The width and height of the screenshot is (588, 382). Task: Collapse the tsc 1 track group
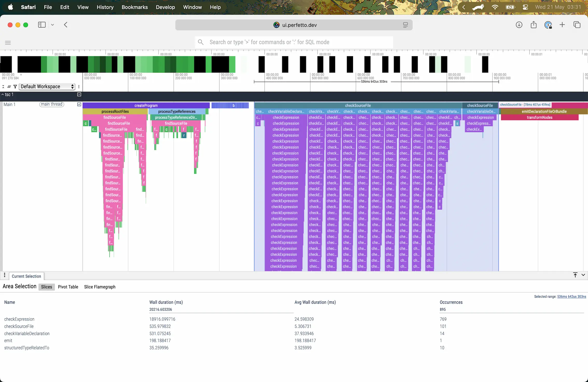point(3,94)
